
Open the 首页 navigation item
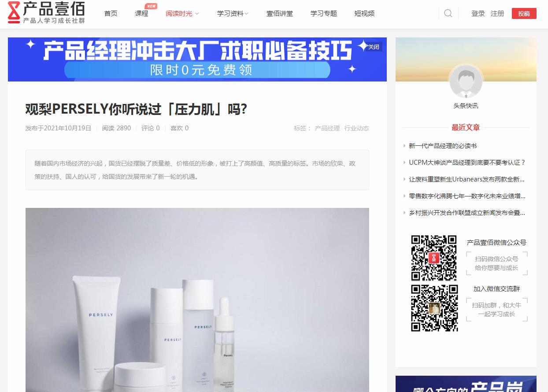tap(111, 14)
